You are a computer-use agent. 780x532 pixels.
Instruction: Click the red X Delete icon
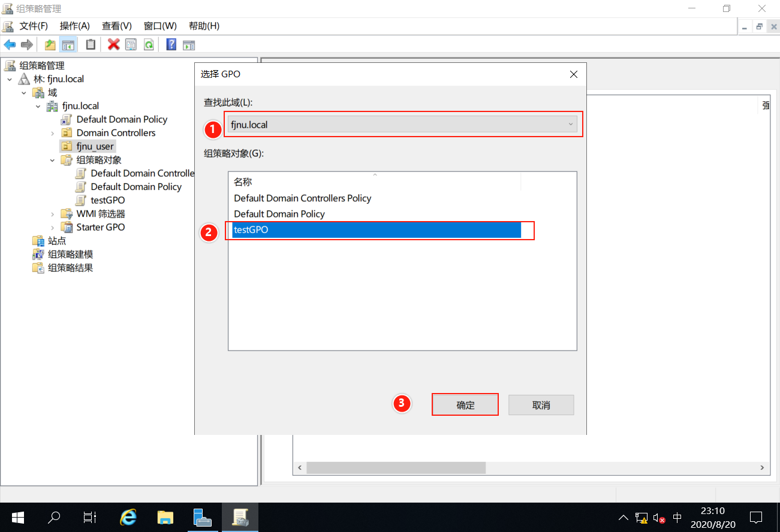(113, 44)
